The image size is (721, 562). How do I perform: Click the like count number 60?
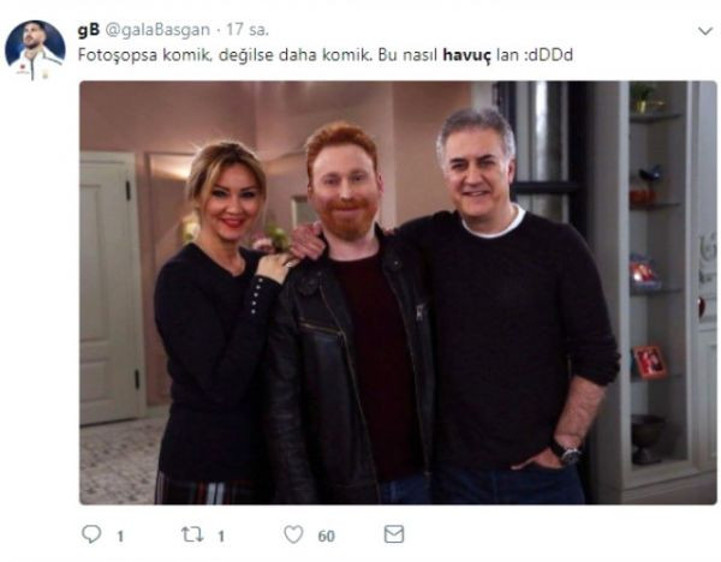[326, 536]
